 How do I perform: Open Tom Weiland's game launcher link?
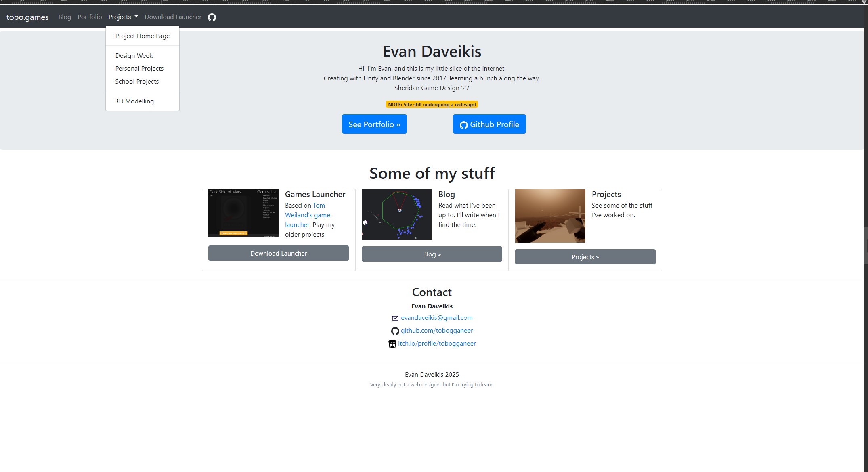(308, 215)
